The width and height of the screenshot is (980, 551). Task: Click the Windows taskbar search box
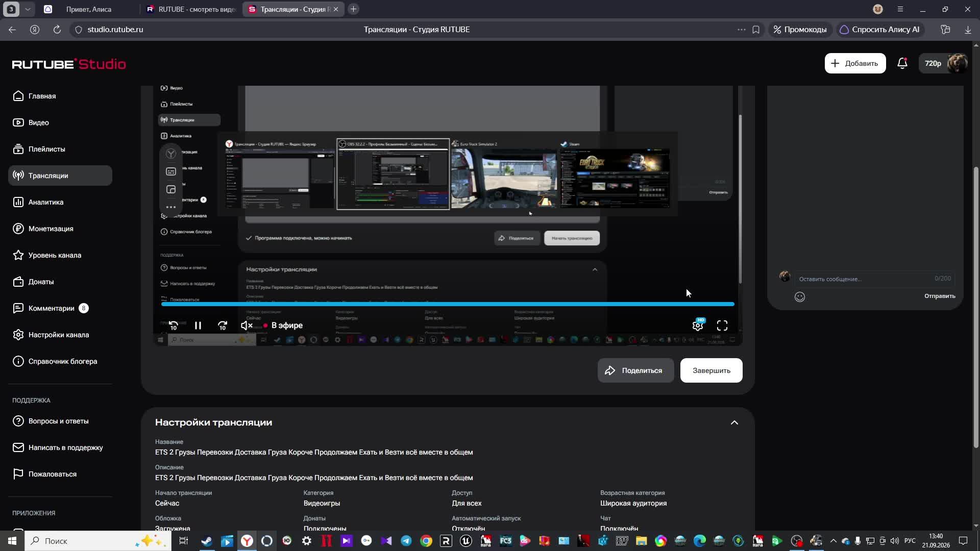[x=98, y=541]
